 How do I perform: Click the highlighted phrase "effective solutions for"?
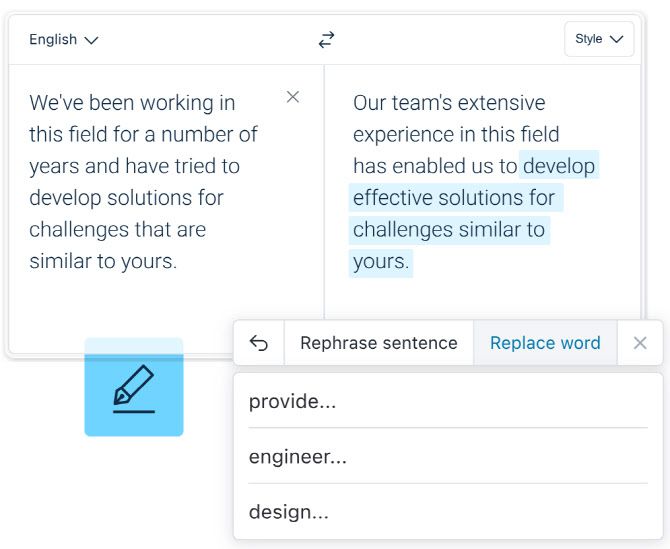[x=454, y=198]
